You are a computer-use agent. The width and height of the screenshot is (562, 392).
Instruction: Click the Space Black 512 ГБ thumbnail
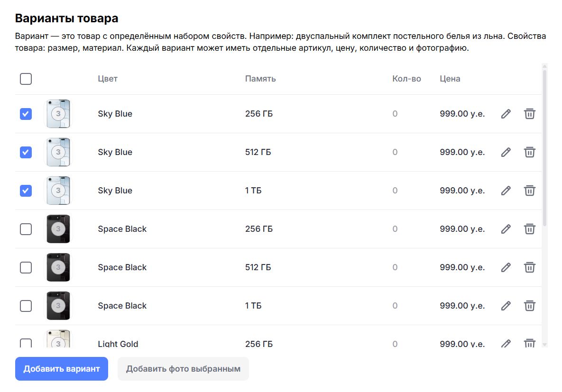pyautogui.click(x=58, y=267)
